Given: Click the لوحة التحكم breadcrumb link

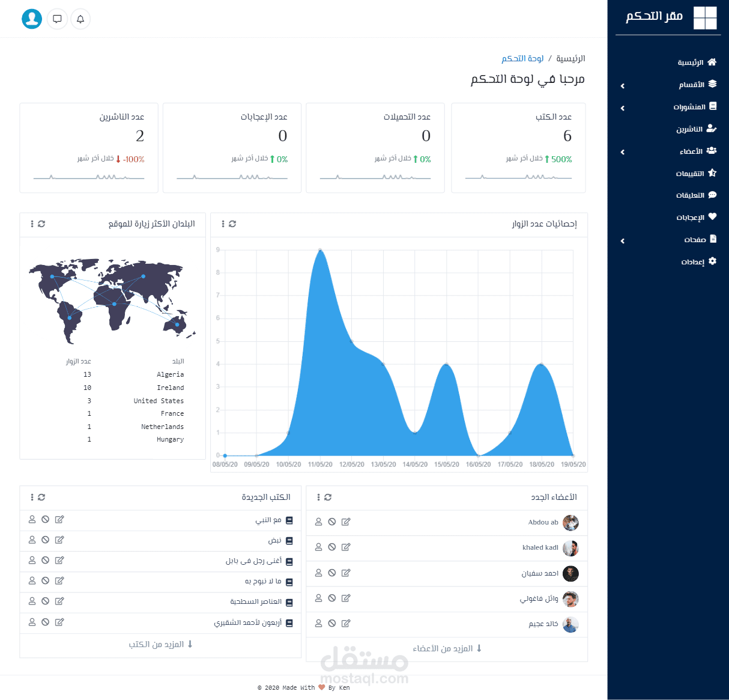Looking at the screenshot, I should pyautogui.click(x=522, y=58).
